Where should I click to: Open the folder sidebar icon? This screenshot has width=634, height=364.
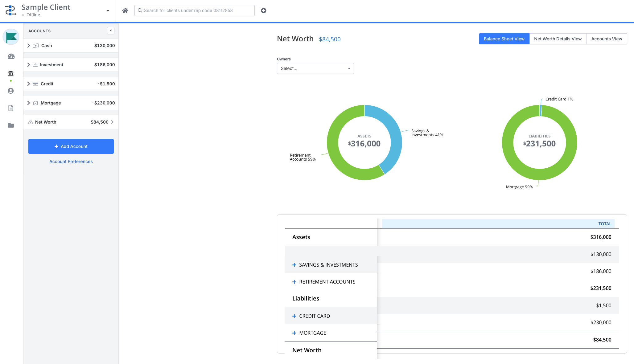pos(11,125)
